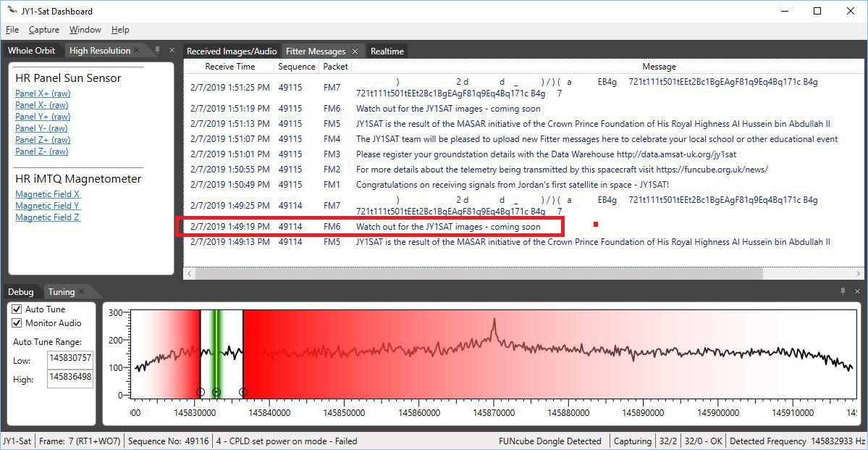868x450 pixels.
Task: Open the Magnetic Field Z link
Action: (x=48, y=217)
